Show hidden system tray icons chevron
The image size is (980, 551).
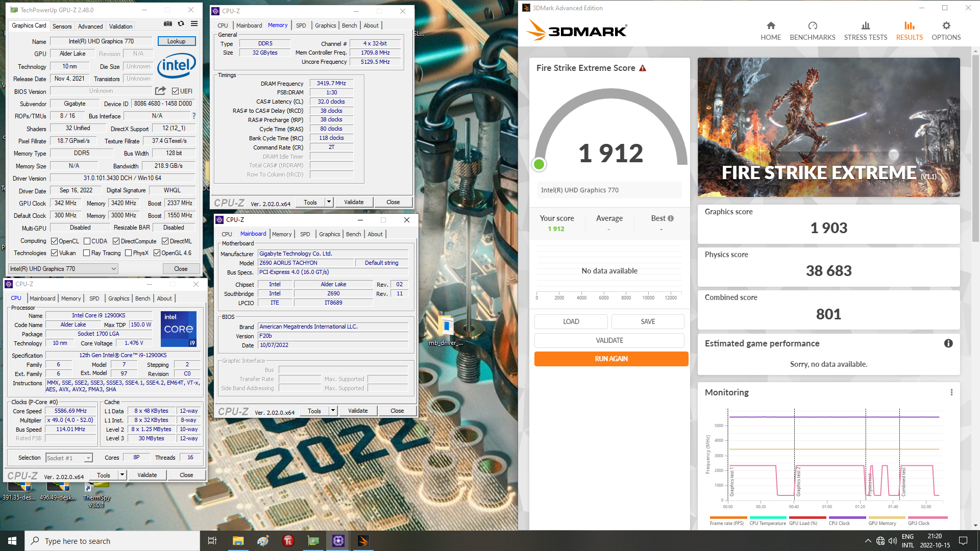click(x=868, y=541)
